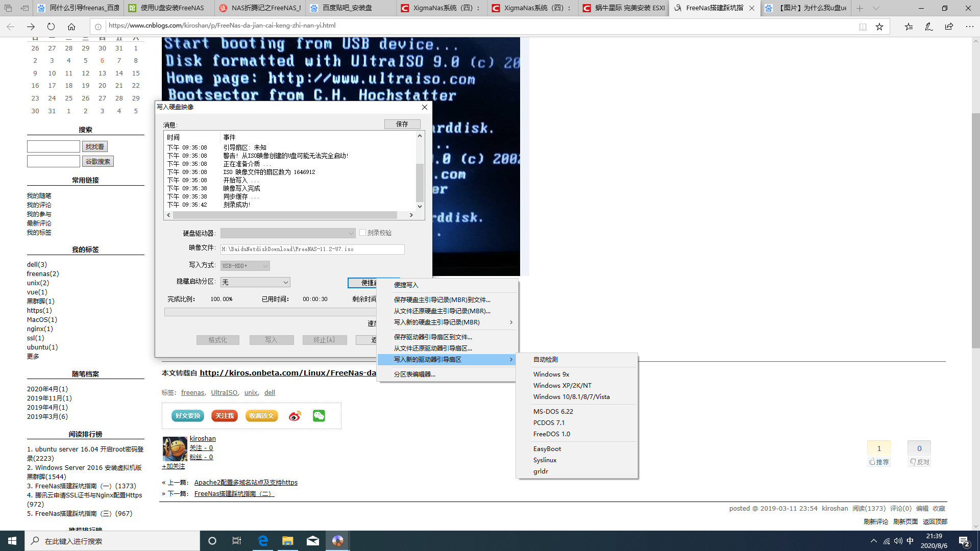Select 便捷写入 menu entry
Viewport: 980px width, 551px height.
447,285
